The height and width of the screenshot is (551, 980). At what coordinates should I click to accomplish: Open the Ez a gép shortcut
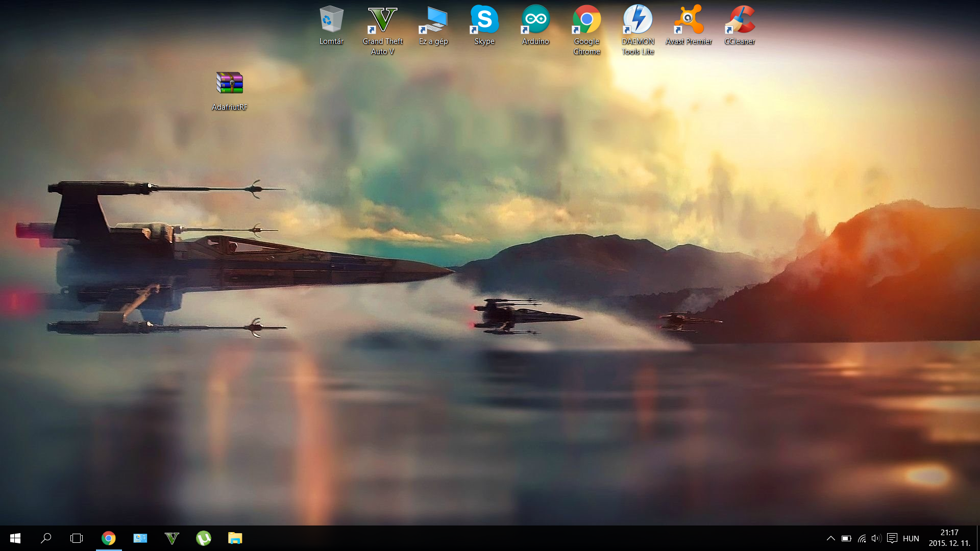(x=433, y=26)
